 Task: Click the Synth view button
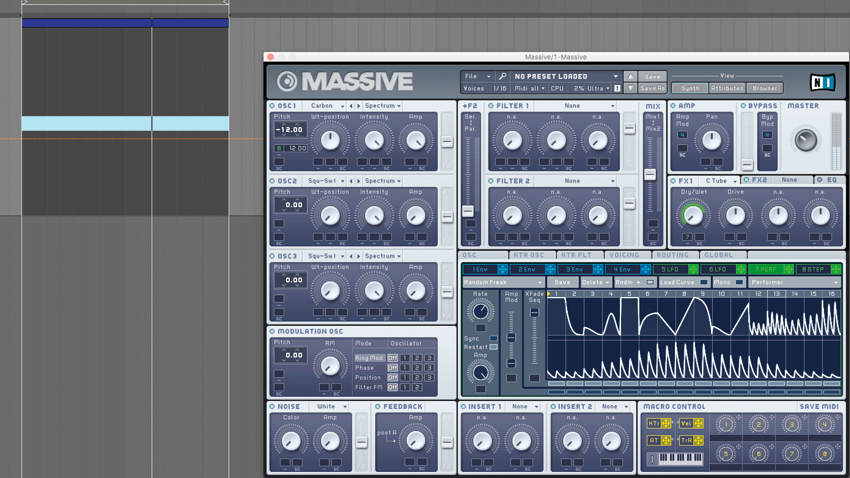tap(690, 88)
